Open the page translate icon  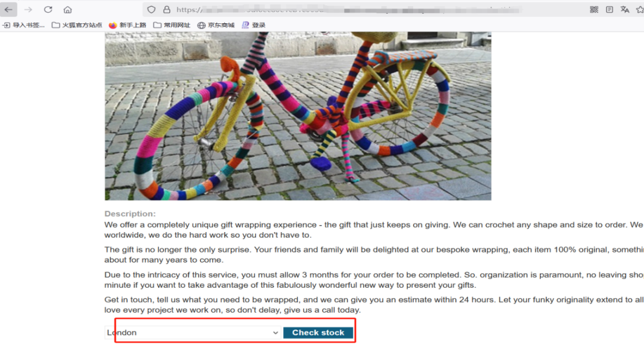coord(625,10)
